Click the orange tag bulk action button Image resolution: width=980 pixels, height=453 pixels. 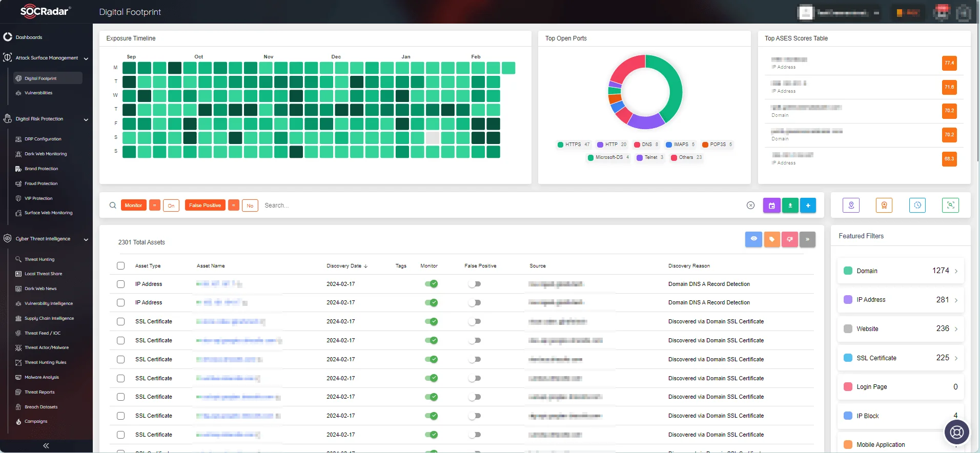pyautogui.click(x=772, y=239)
